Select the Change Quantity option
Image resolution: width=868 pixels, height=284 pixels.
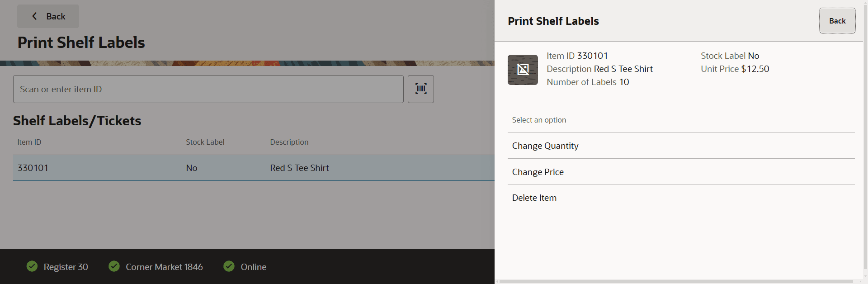[681, 146]
